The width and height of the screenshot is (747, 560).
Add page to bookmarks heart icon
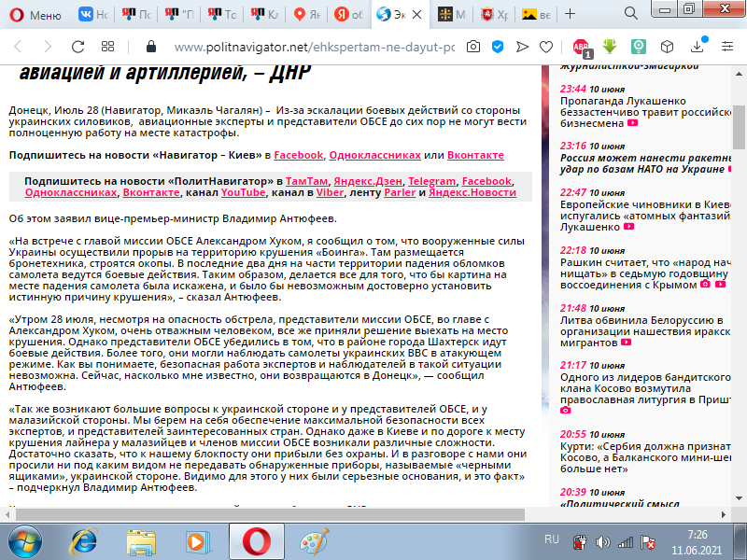[x=546, y=47]
